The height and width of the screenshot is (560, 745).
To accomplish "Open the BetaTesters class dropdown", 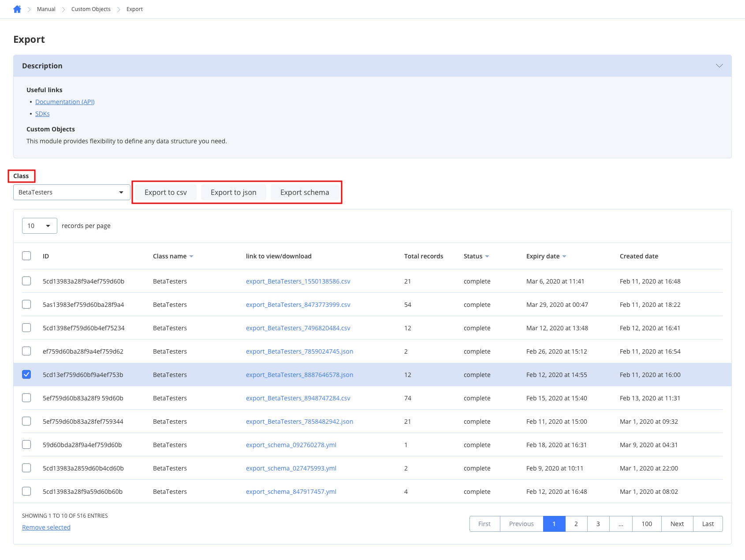I will point(72,192).
